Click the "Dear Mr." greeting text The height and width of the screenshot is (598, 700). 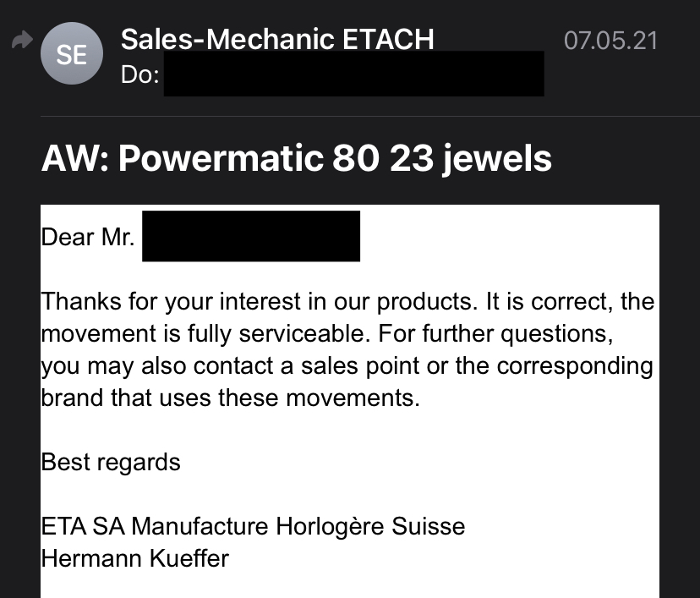click(x=88, y=236)
